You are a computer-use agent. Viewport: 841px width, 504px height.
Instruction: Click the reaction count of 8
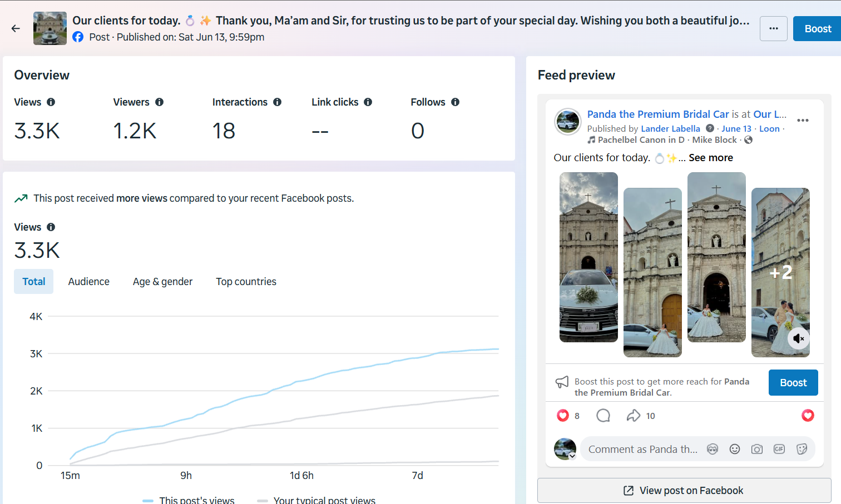[x=577, y=416]
